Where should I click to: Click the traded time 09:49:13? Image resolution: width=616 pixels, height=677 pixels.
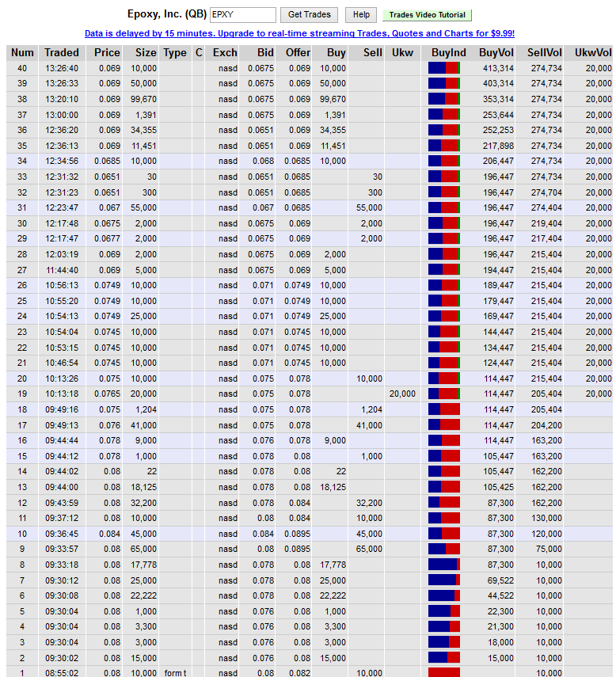(62, 425)
